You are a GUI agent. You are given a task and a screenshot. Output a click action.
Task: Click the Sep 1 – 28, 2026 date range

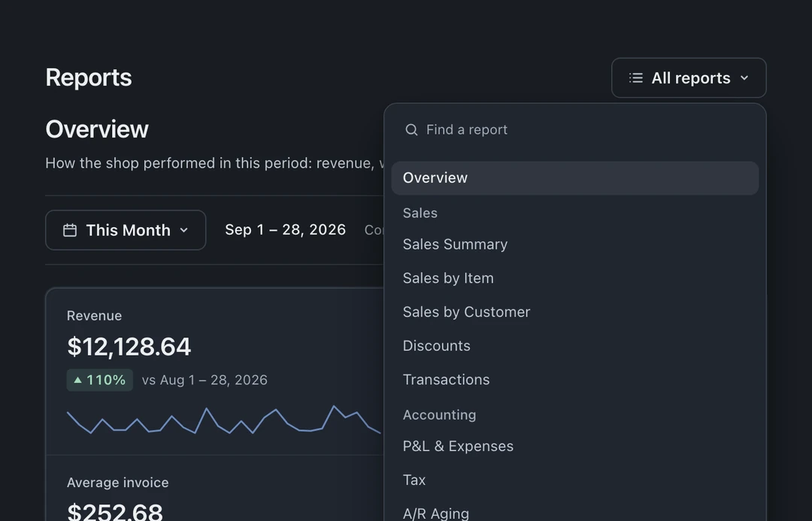[286, 229]
